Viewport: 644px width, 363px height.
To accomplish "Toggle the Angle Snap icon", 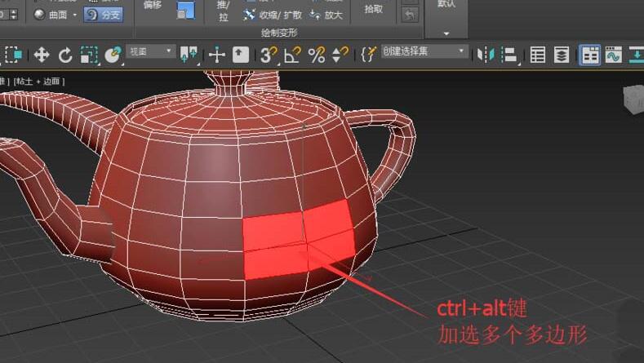I will pyautogui.click(x=292, y=55).
